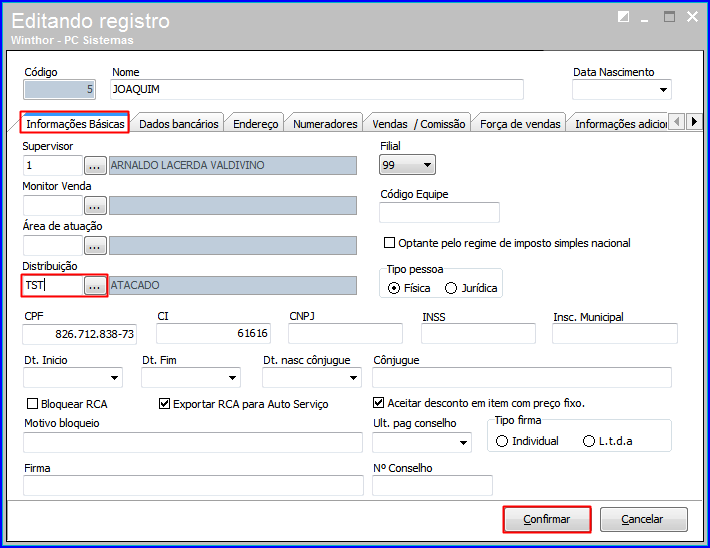The image size is (710, 548).
Task: Open Filial dropdown showing 99
Action: pos(427,165)
